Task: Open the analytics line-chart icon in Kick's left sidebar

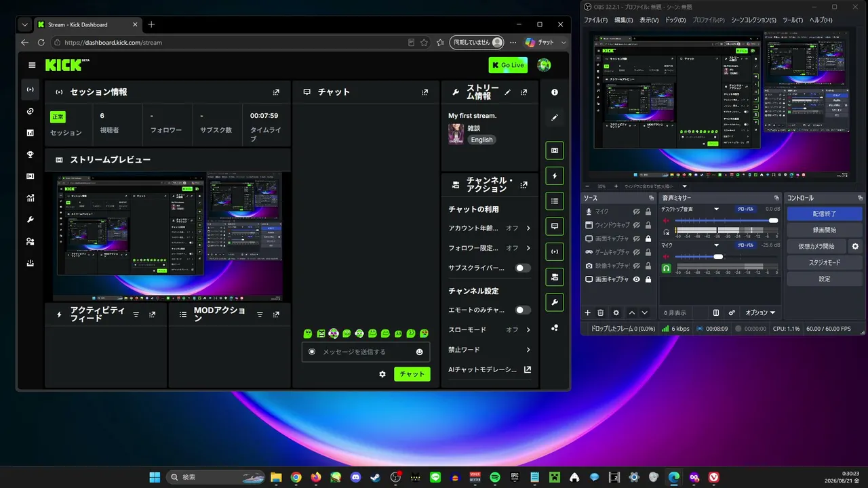Action: click(x=30, y=198)
